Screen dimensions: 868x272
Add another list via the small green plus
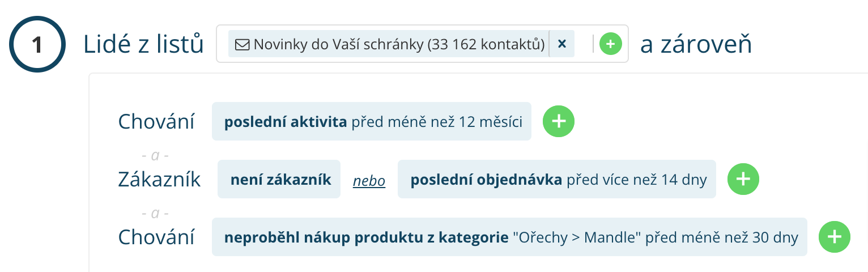tap(610, 44)
